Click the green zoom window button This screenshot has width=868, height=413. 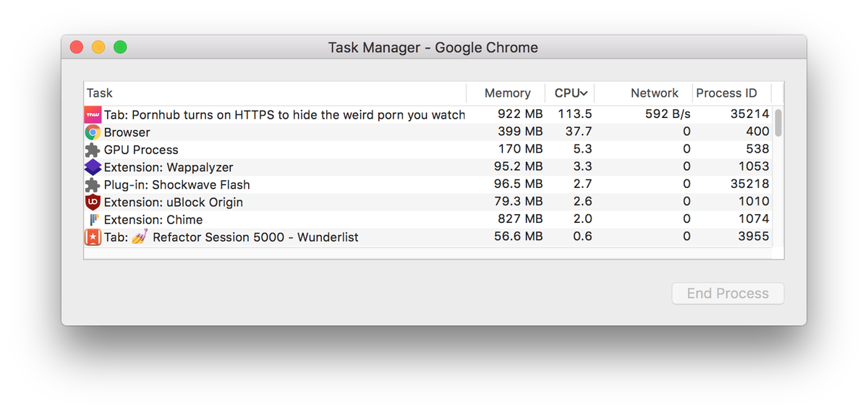(x=120, y=47)
